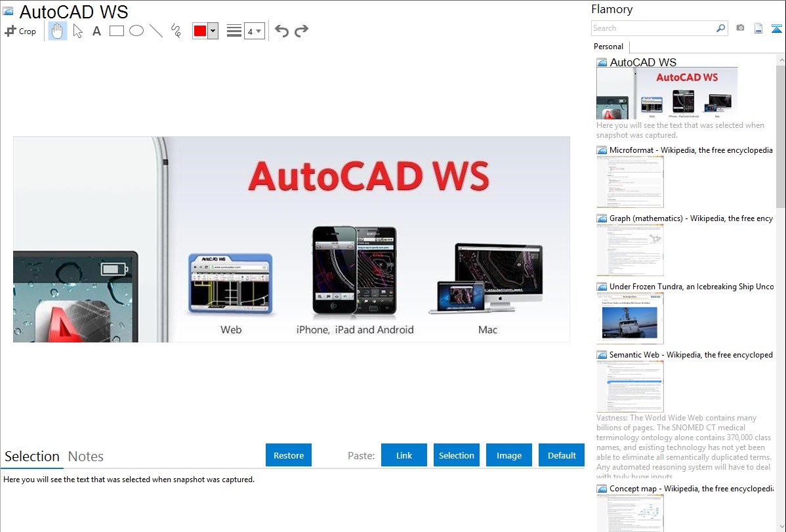Click the sidebar scrollbar down arrow

point(781,527)
